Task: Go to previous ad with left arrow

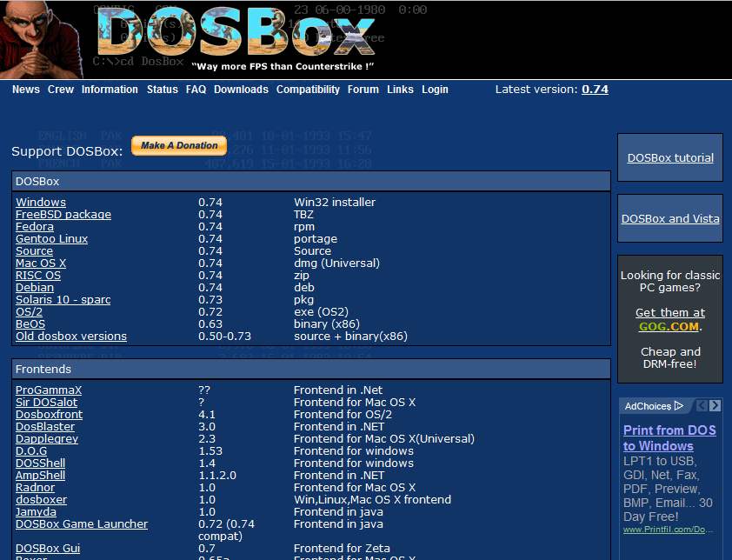Action: pyautogui.click(x=702, y=405)
